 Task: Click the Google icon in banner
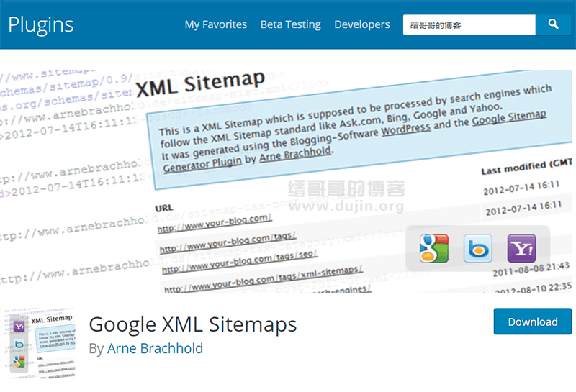tap(434, 248)
